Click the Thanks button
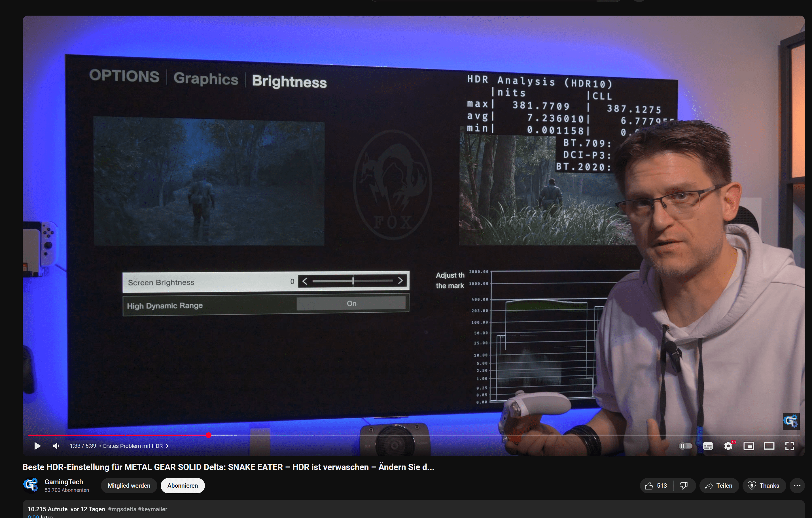Viewport: 812px width, 518px height. 764,485
